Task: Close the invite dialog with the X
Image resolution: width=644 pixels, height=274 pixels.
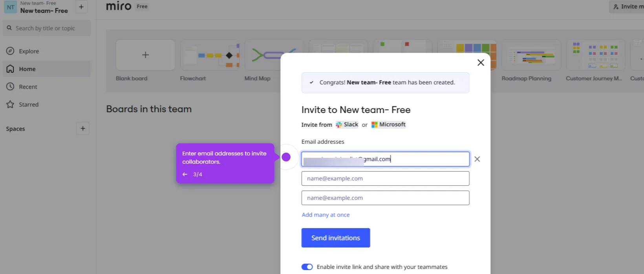Action: tap(481, 62)
